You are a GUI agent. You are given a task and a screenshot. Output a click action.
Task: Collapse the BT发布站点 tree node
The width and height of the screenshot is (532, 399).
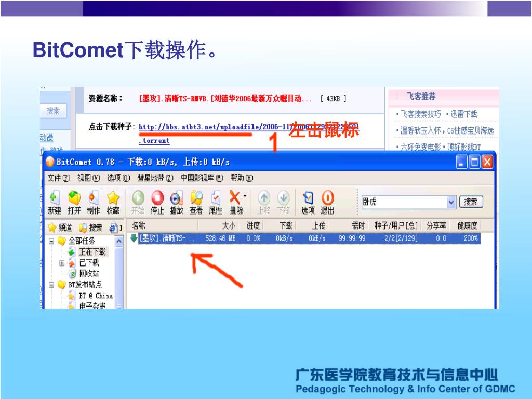point(51,285)
